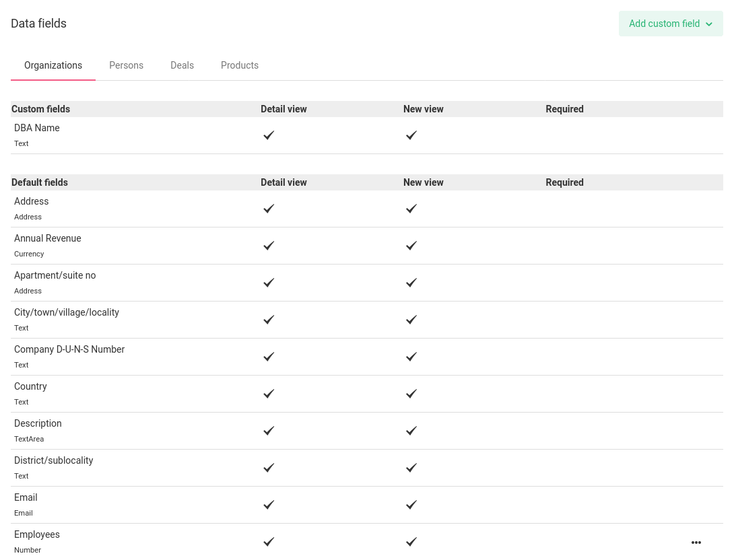Viewport: 734px width, 560px height.
Task: Click Detail view checkmark for Annual Revenue
Action: pos(269,246)
